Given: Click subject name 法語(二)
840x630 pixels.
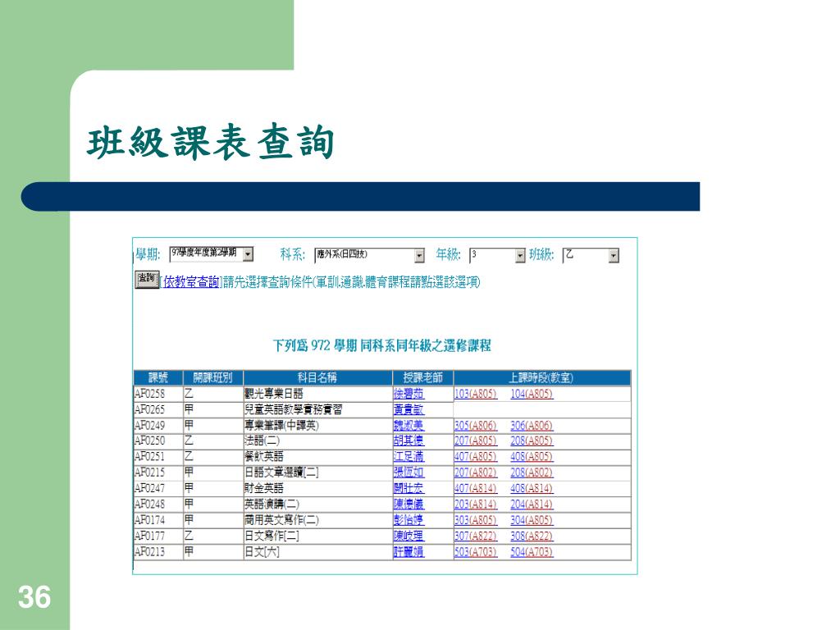Looking at the screenshot, I should coord(262,441).
